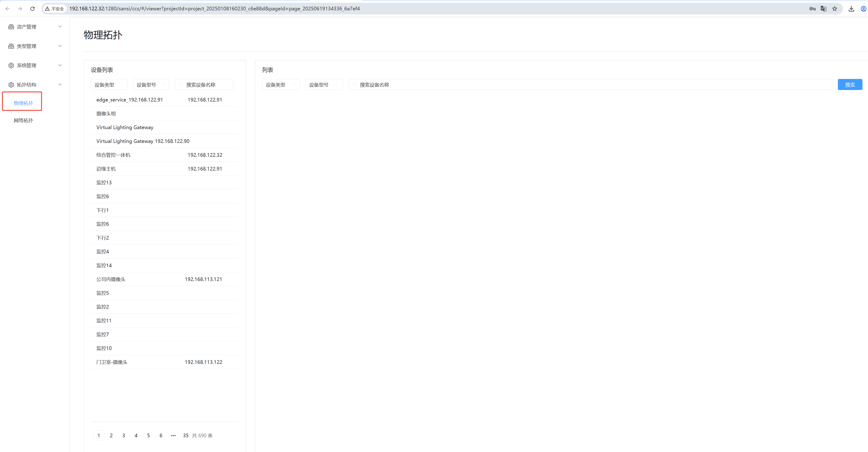Select the 监控10 device row
This screenshot has width=868, height=452.
(x=165, y=348)
